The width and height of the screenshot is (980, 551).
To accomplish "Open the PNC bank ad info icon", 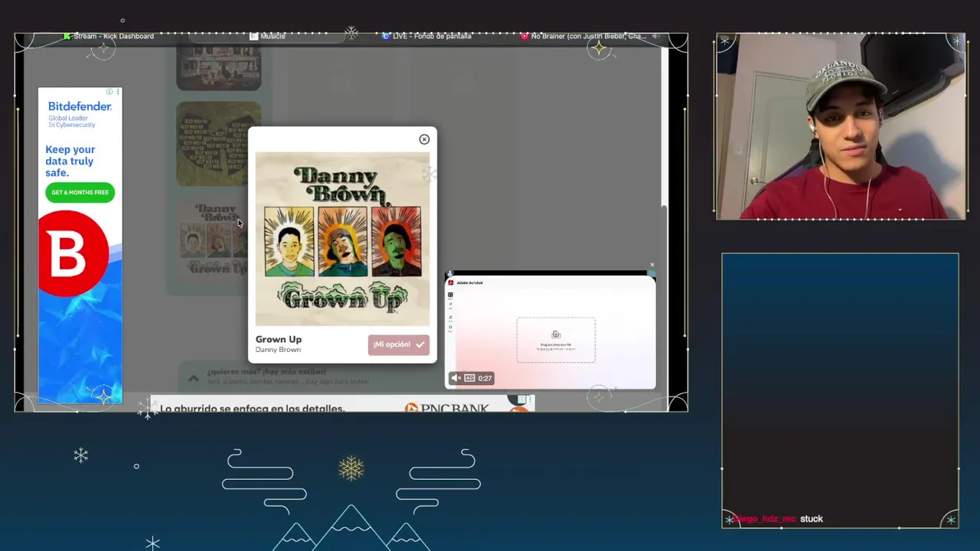I will coord(521,399).
